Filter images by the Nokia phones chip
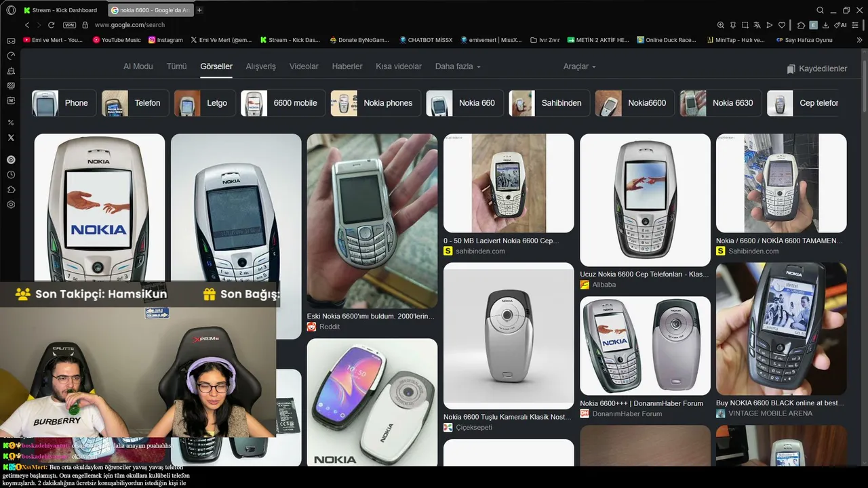 [376, 103]
